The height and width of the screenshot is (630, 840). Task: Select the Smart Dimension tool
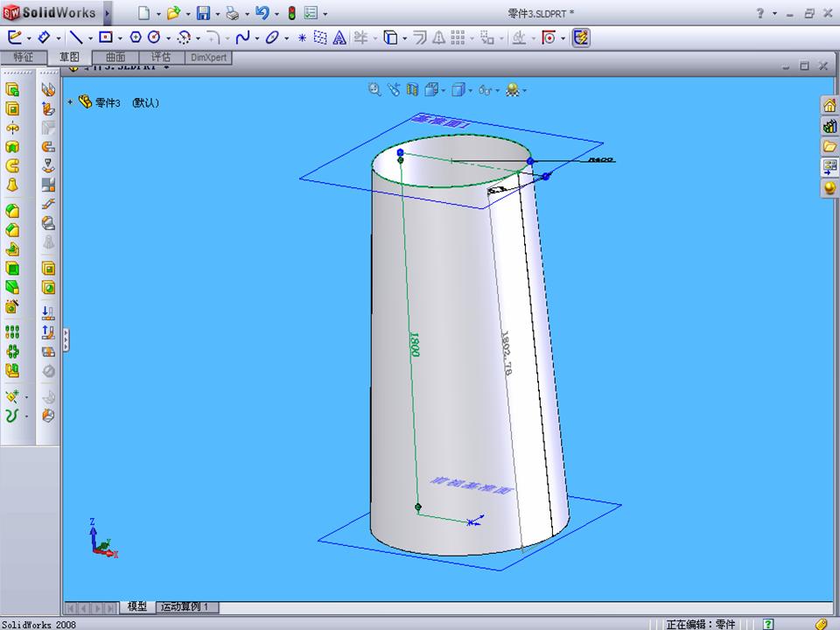[x=45, y=38]
